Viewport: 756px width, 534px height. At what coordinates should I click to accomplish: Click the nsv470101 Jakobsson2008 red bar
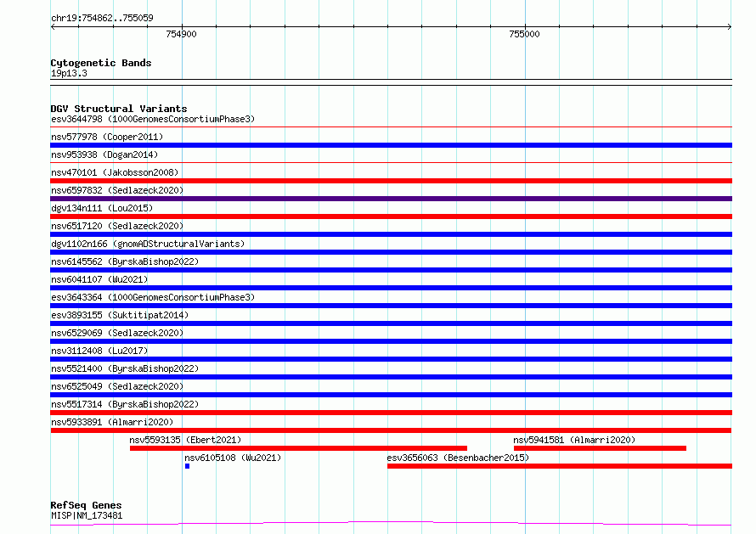(x=391, y=181)
